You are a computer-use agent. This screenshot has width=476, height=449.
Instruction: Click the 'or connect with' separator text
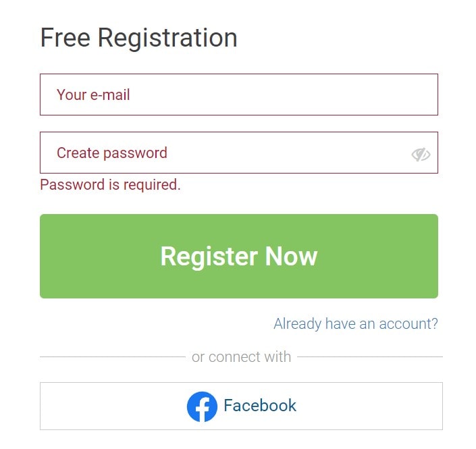[x=241, y=356]
